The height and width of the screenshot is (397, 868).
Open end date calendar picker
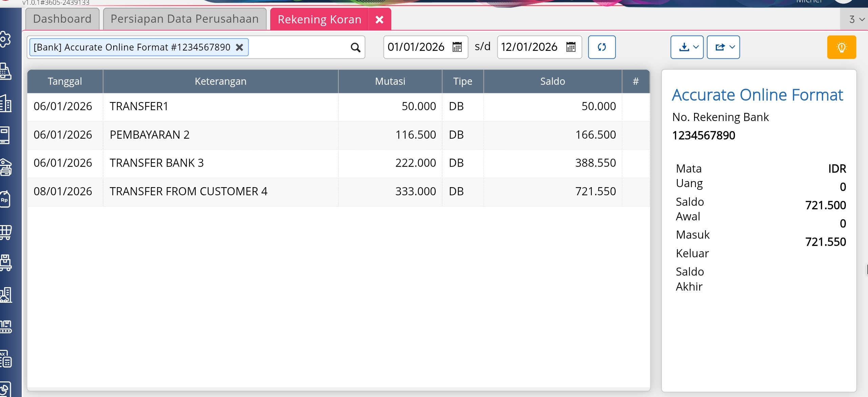(571, 47)
